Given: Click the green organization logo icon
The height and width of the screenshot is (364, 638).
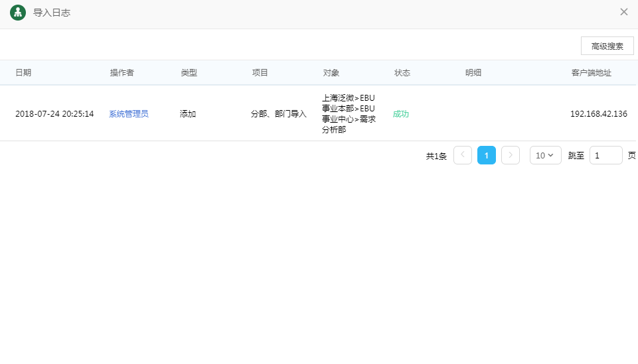Looking at the screenshot, I should [18, 13].
